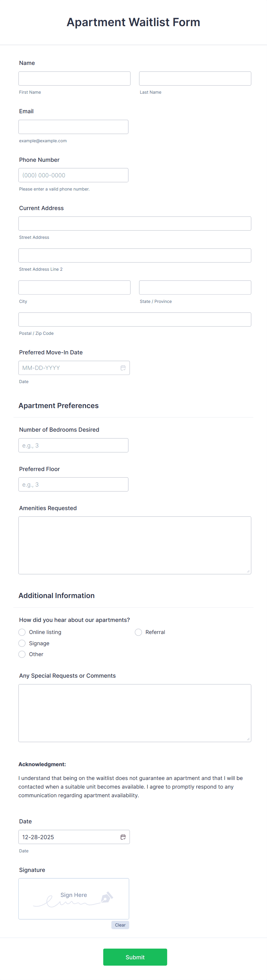
Task: Click the Postal / Zip Code field
Action: click(134, 319)
